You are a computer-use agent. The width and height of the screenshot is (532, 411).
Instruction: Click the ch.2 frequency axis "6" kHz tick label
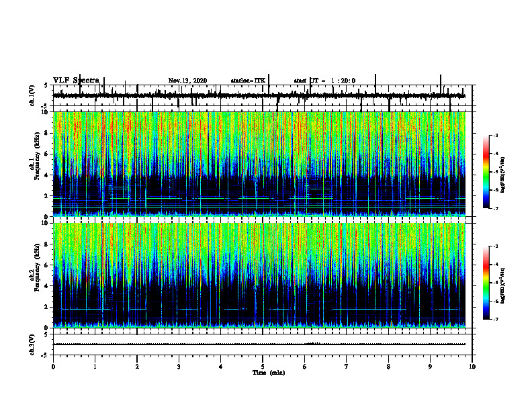[48, 265]
